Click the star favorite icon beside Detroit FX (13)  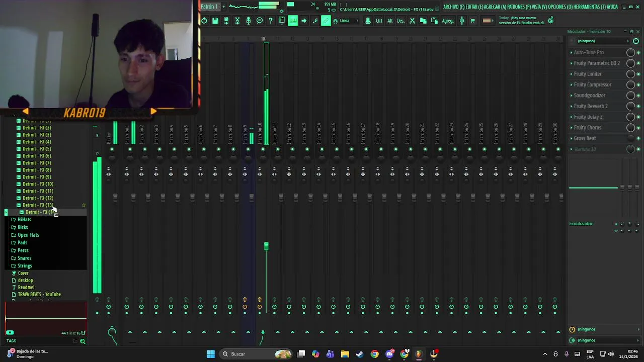[84, 205]
